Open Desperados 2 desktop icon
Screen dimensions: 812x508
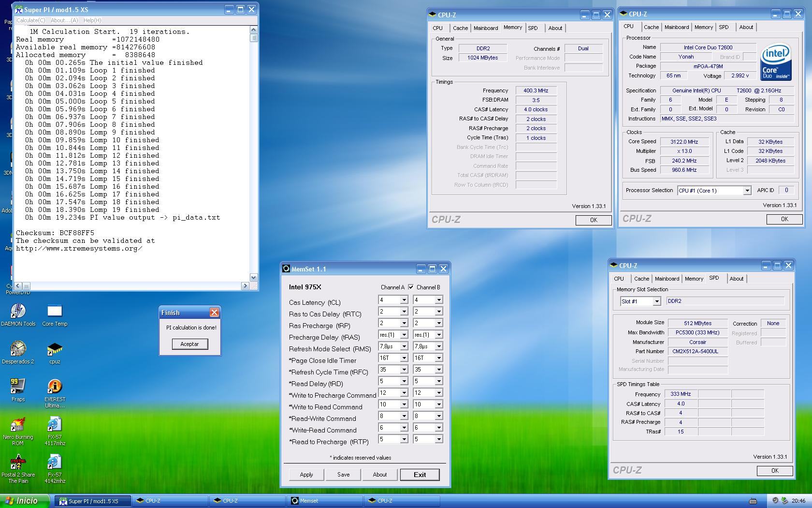[18, 349]
